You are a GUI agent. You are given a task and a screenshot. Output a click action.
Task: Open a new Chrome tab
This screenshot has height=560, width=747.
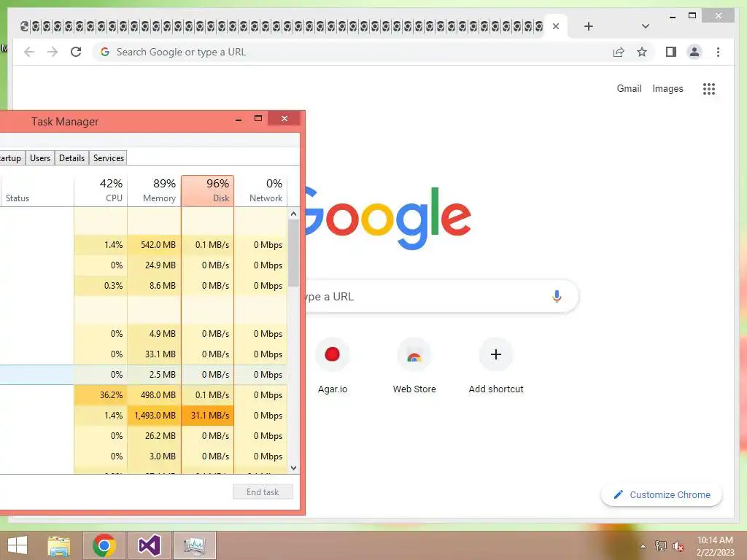(589, 26)
